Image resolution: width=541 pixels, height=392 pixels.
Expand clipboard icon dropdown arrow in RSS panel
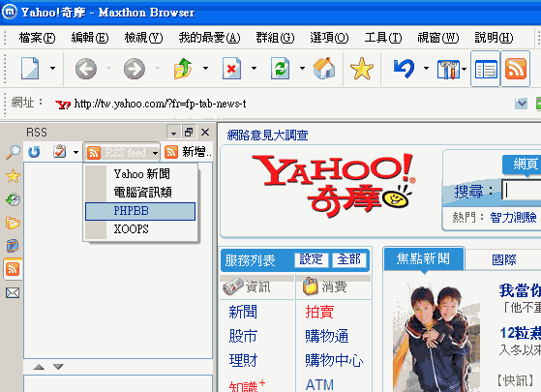point(75,152)
